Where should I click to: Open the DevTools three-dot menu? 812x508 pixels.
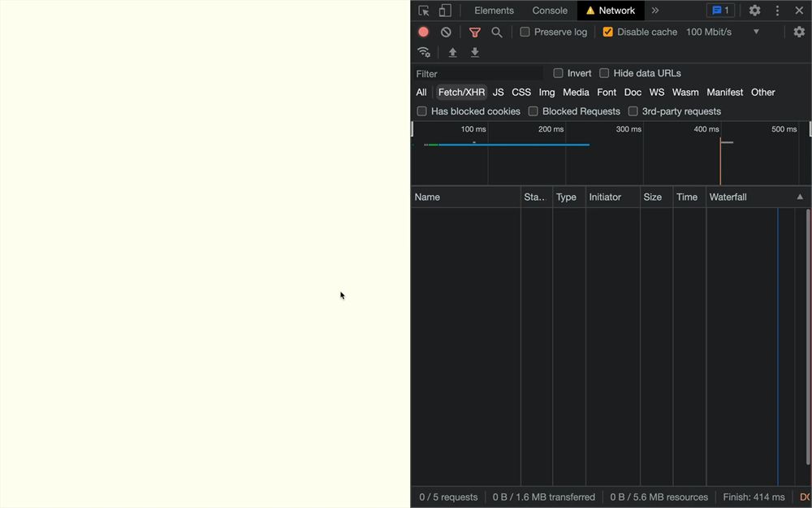click(777, 11)
